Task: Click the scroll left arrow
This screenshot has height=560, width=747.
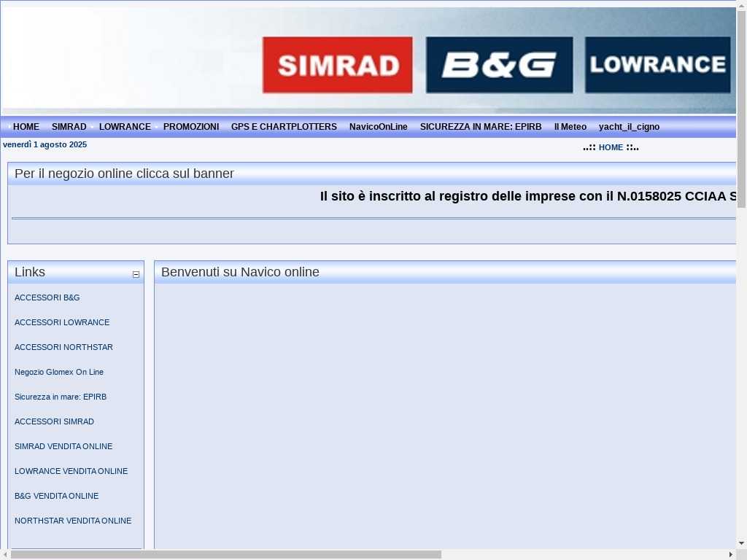Action: click(5, 555)
